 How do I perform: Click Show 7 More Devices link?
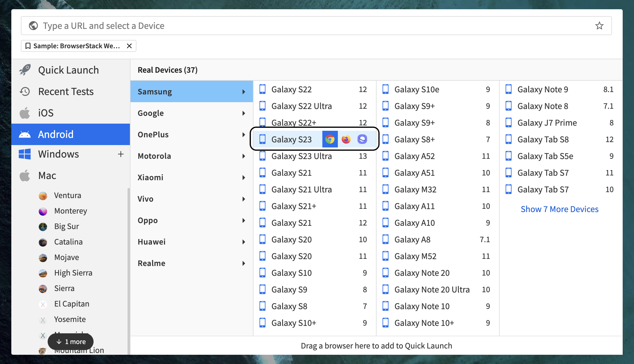[560, 209]
